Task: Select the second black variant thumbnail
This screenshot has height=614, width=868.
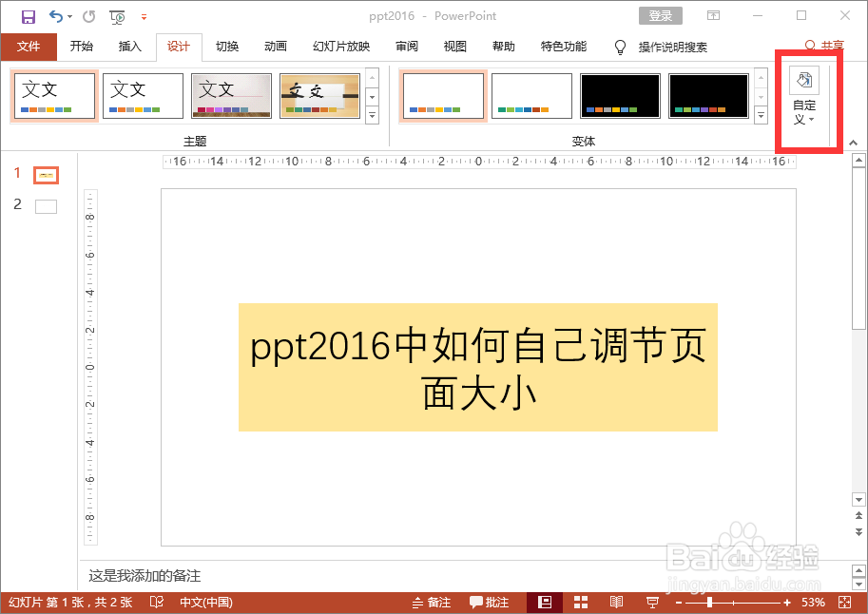Action: click(709, 96)
